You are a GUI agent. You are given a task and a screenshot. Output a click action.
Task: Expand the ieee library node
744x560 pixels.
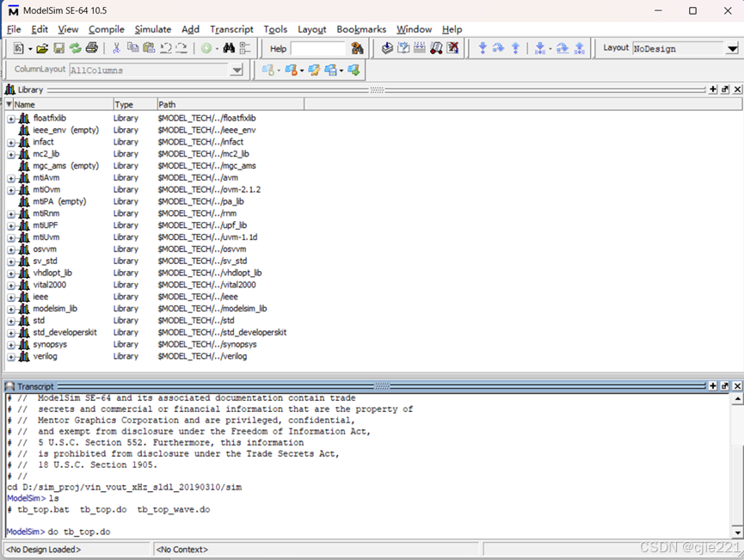[11, 298]
